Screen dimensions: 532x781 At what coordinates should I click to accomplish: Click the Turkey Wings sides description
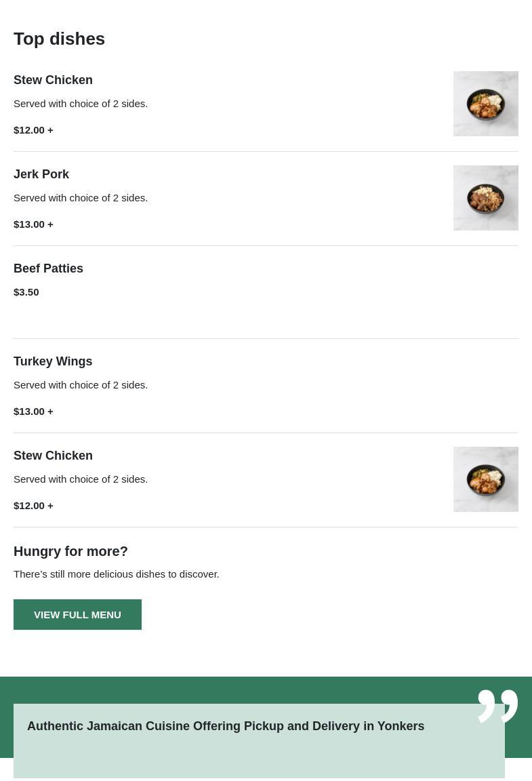81,385
